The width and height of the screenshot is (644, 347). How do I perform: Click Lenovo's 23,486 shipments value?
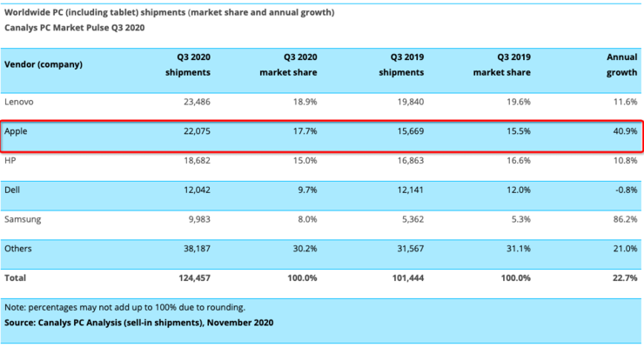(197, 102)
